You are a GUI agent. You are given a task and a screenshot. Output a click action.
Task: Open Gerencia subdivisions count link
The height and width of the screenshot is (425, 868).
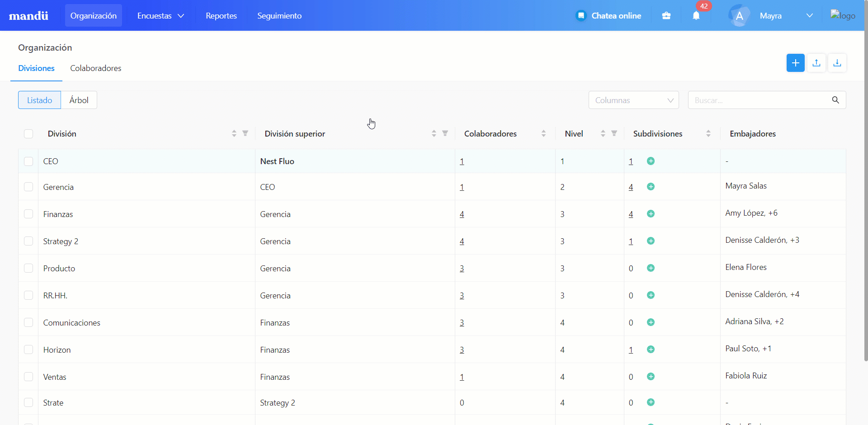click(x=631, y=187)
